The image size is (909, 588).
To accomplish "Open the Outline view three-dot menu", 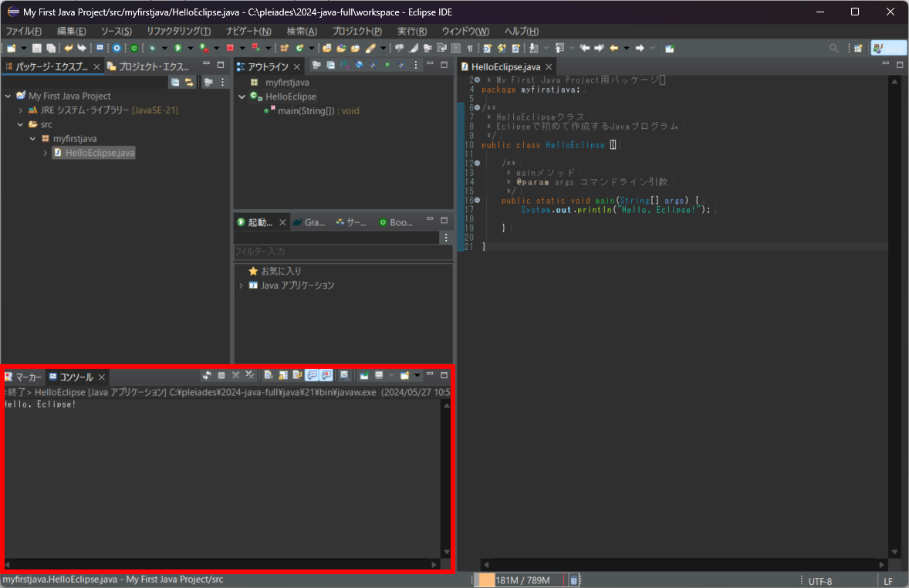I will 416,65.
